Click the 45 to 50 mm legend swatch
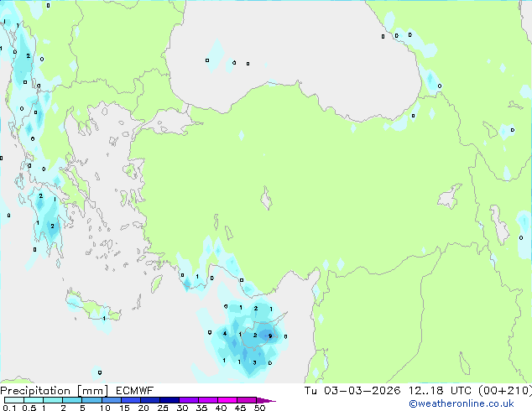The height and width of the screenshot is (411, 532). [x=247, y=400]
